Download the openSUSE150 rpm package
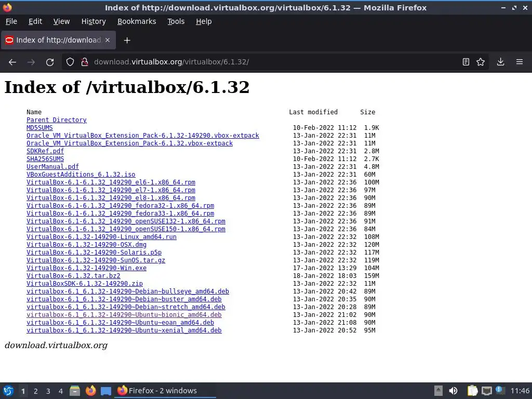This screenshot has width=532, height=399. pos(126,229)
